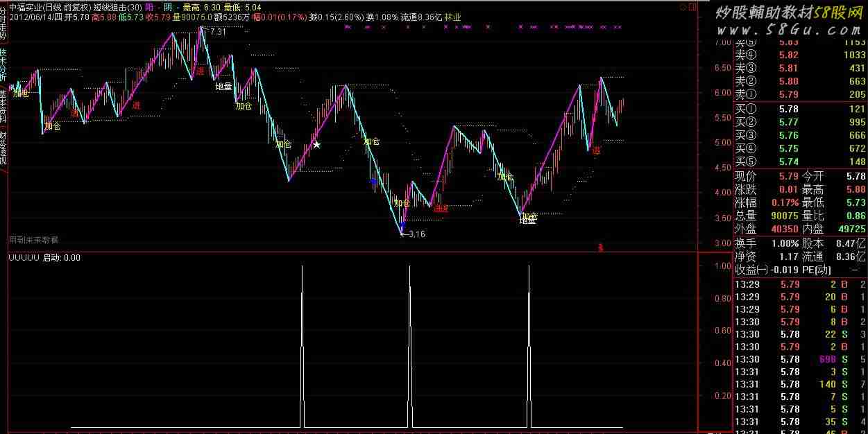
Task: Click the 林业 sector label
Action: (452, 17)
